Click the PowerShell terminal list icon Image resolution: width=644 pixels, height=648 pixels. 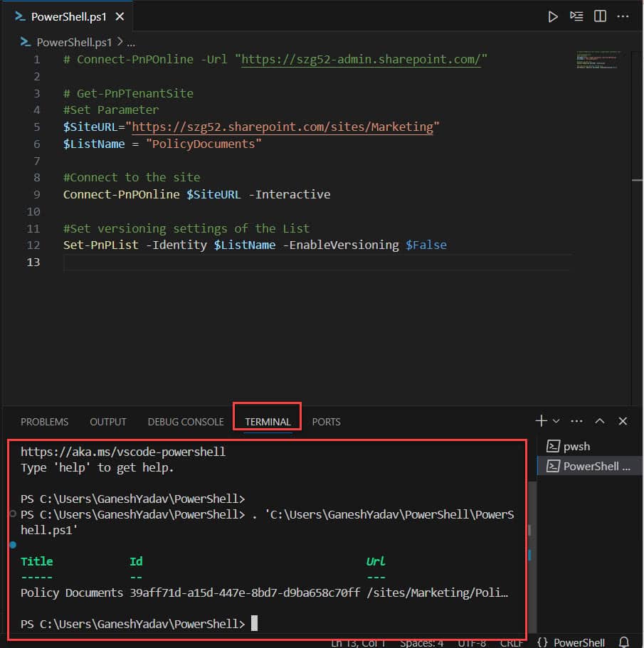553,466
